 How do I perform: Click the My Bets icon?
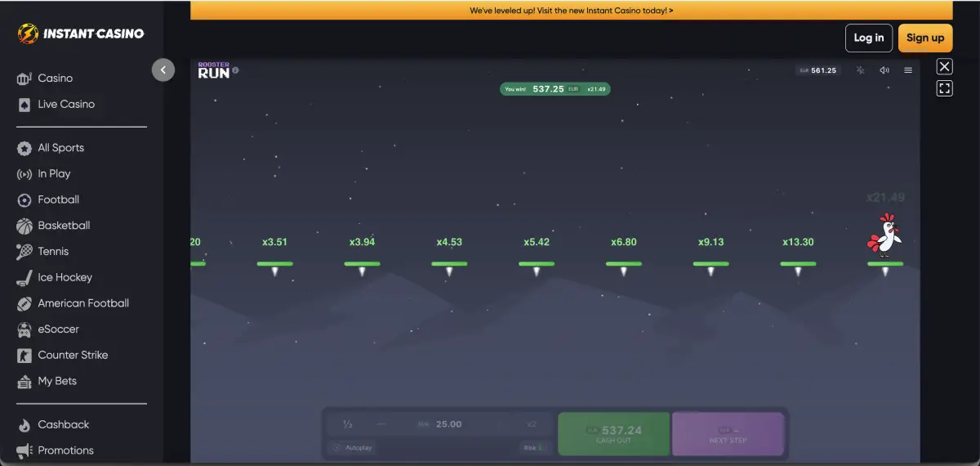click(x=24, y=381)
